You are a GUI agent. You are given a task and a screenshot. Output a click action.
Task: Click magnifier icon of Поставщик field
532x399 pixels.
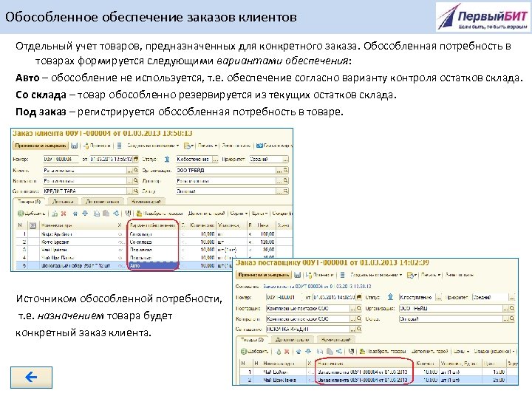pyautogui.click(x=359, y=308)
